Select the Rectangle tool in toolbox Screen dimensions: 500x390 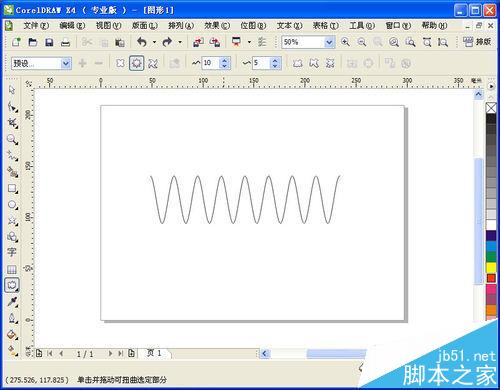point(12,188)
